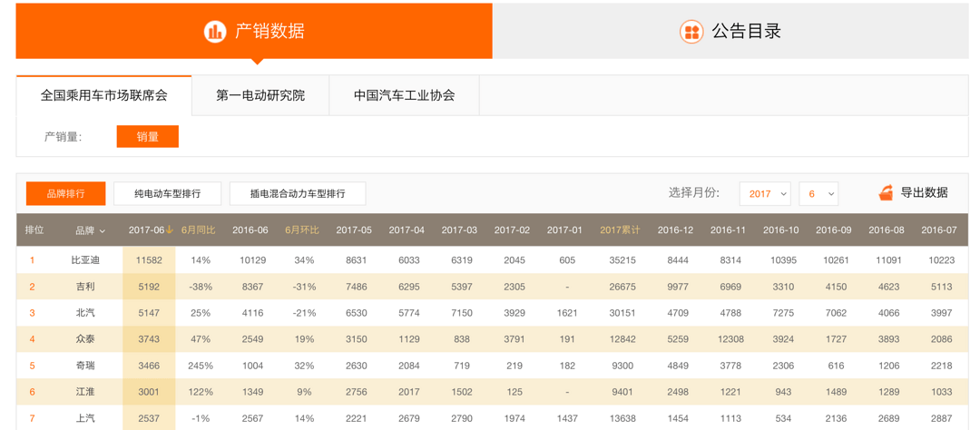Click the 2016-07 column header
Viewport: 980px width, 430px height.
[939, 230]
